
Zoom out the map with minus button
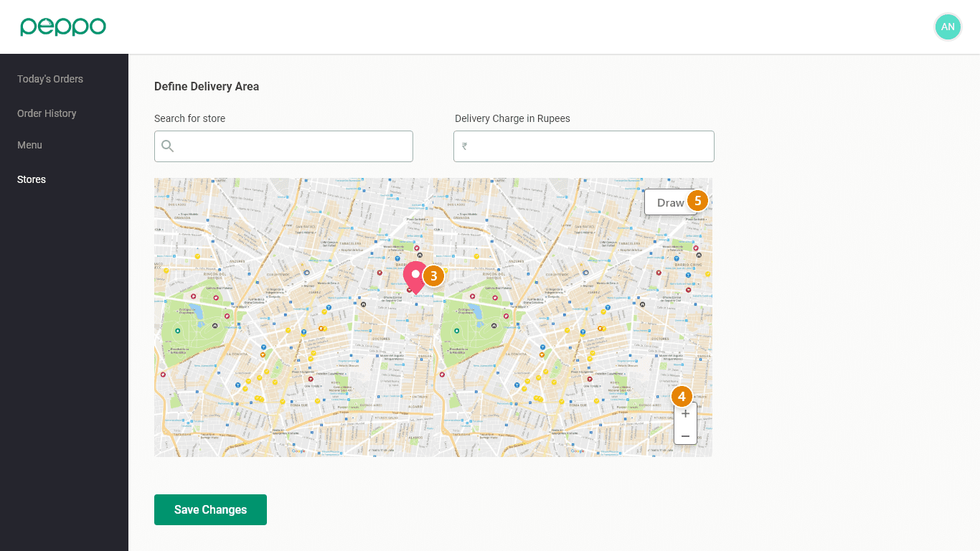tap(685, 435)
